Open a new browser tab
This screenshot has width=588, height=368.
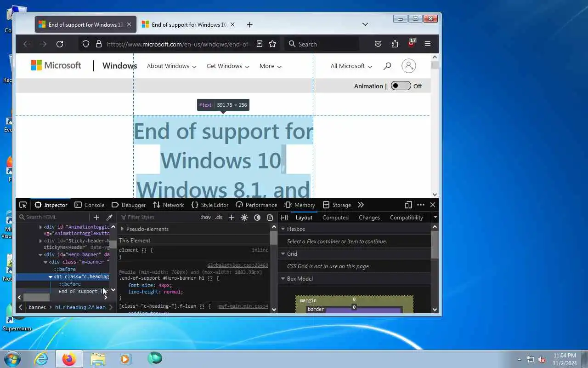coord(249,25)
